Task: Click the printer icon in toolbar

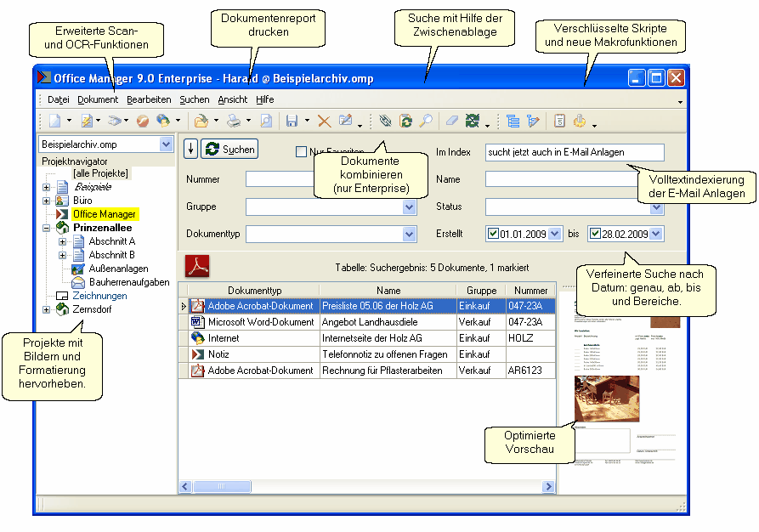Action: click(232, 122)
